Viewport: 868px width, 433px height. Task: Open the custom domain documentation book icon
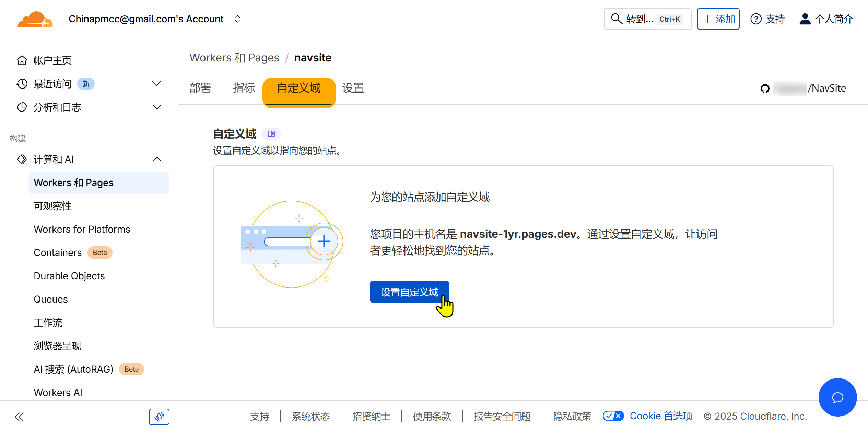tap(271, 134)
